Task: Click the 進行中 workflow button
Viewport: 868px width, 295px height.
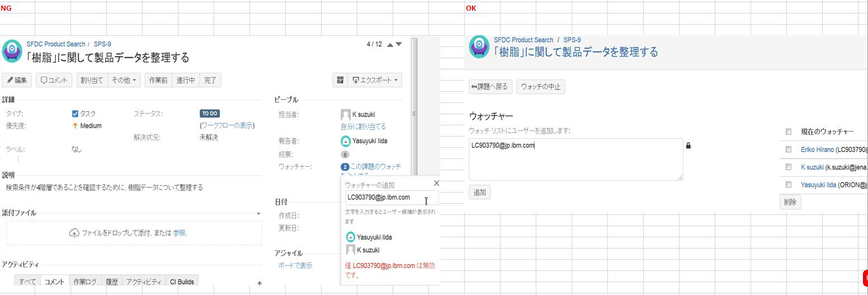Action: click(x=185, y=80)
